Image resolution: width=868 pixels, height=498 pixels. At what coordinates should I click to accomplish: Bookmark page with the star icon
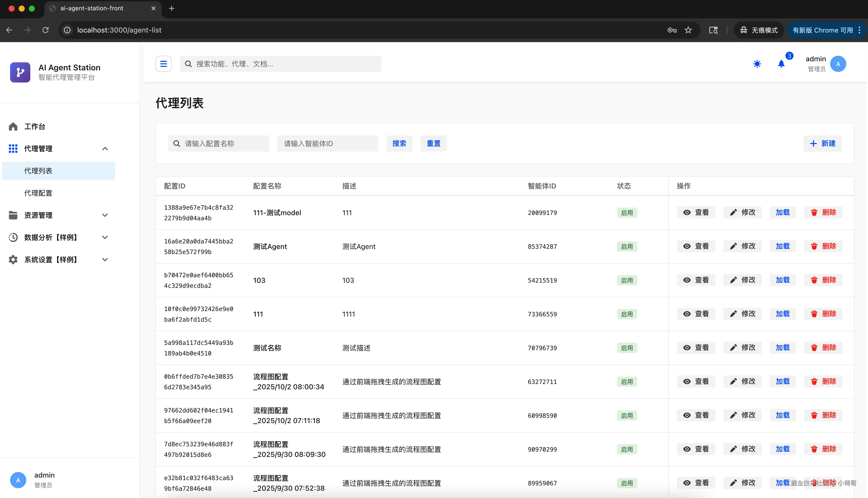click(688, 30)
